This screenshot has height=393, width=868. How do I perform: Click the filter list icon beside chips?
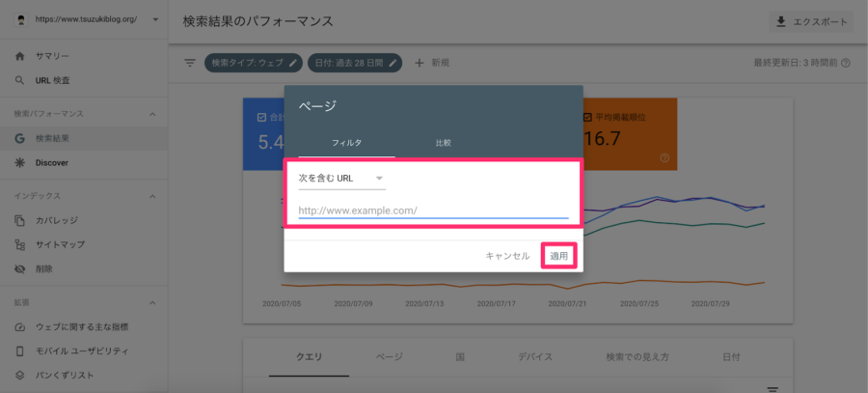point(190,63)
